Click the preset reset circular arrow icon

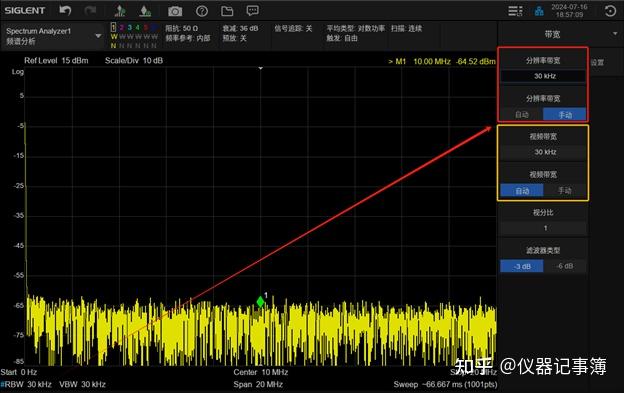tap(610, 11)
